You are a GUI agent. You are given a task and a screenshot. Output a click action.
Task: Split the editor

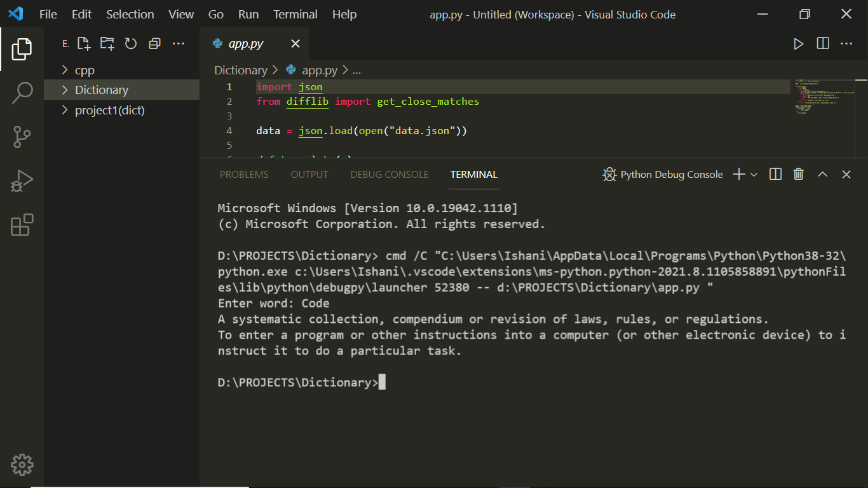click(x=822, y=43)
